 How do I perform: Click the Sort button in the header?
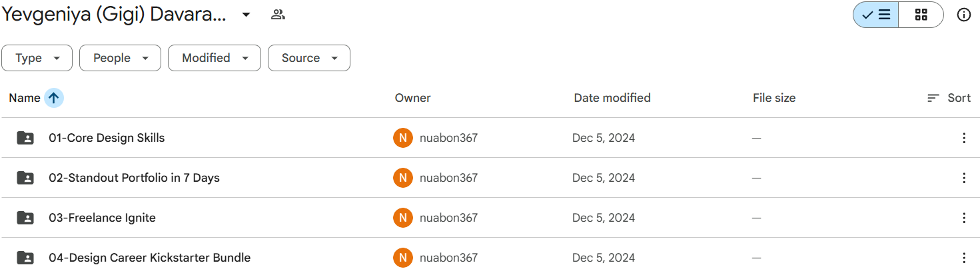point(949,98)
